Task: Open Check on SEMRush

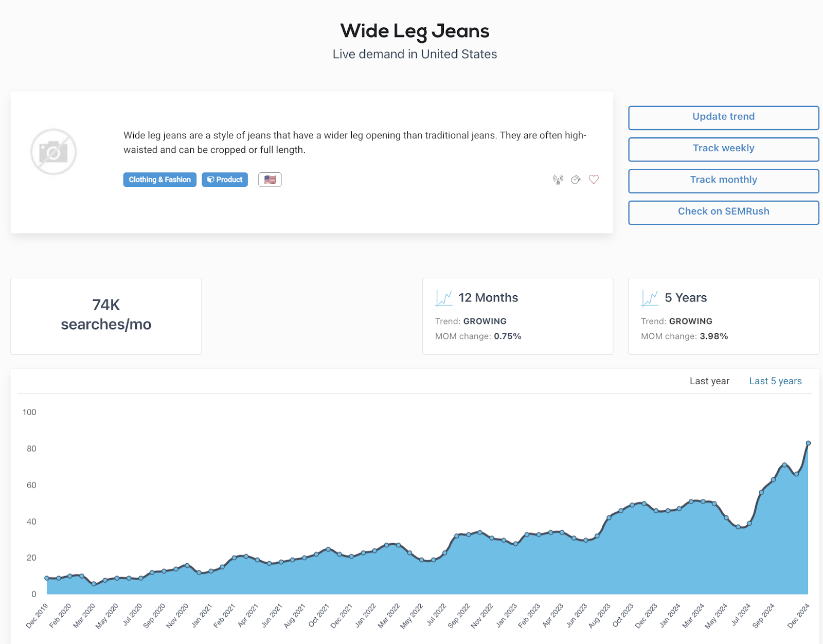Action: tap(723, 212)
